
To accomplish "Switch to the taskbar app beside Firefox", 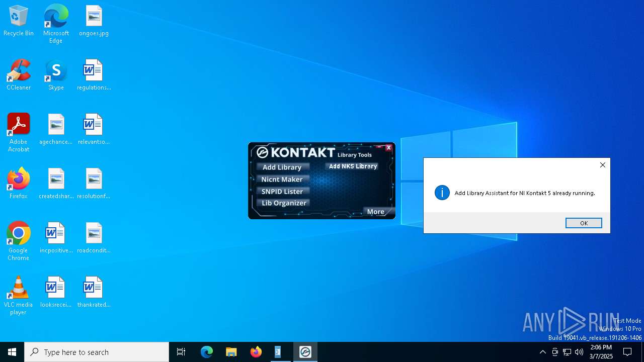I will coord(278,352).
